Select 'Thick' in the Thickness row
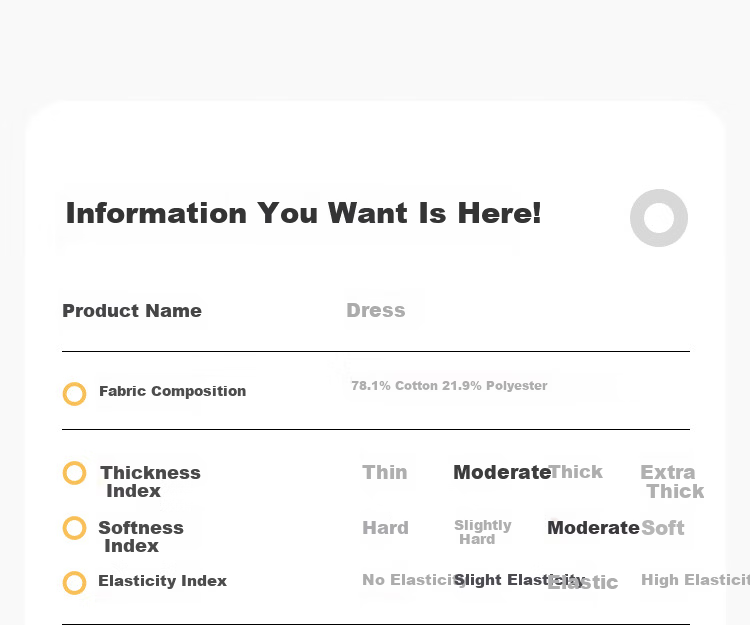This screenshot has height=625, width=750. 575,472
